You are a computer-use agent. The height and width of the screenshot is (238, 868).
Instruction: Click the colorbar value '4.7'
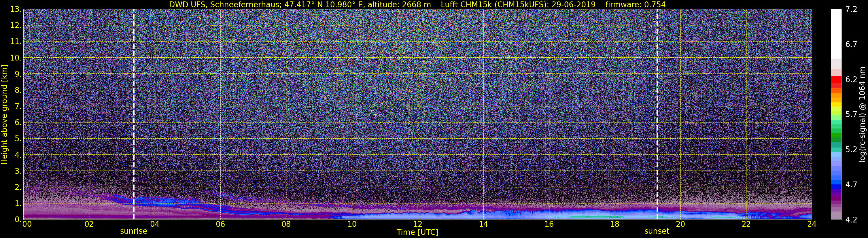[x=851, y=184]
